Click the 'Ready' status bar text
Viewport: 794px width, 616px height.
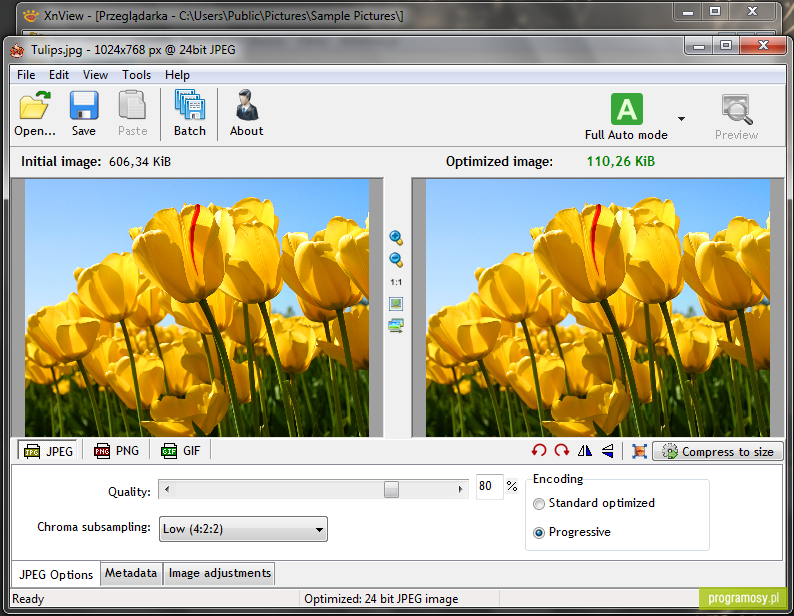click(x=28, y=599)
